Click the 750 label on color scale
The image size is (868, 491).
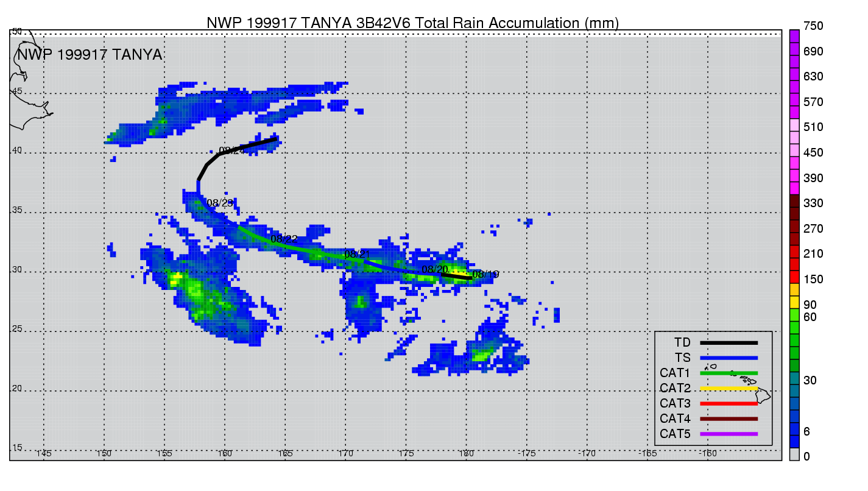[813, 26]
